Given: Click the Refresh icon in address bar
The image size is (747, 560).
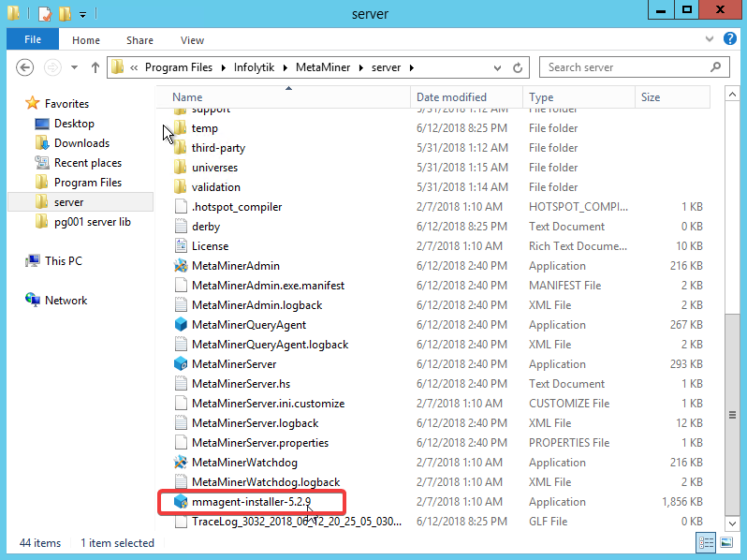Looking at the screenshot, I should 518,67.
